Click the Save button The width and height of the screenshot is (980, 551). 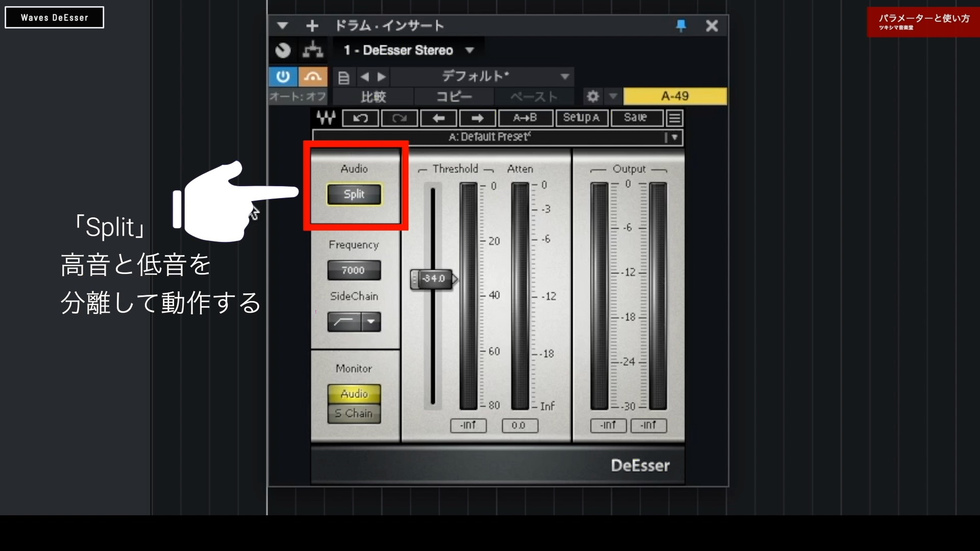(636, 118)
